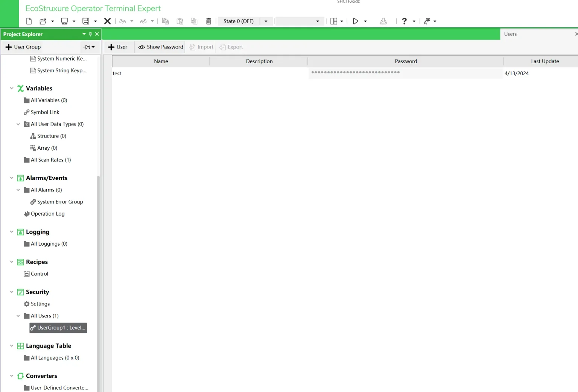The width and height of the screenshot is (578, 392).
Task: Collapse the Converters section
Action: (x=12, y=376)
